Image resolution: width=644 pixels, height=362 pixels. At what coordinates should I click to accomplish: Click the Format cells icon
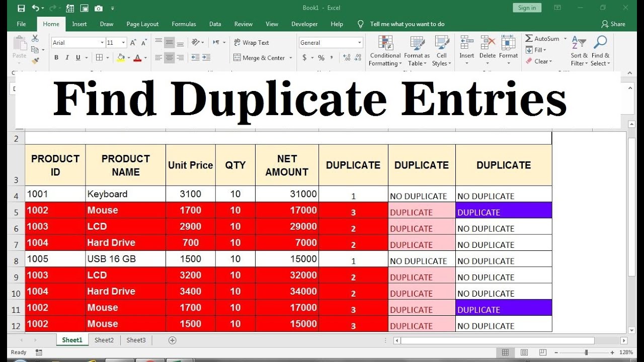coord(508,42)
